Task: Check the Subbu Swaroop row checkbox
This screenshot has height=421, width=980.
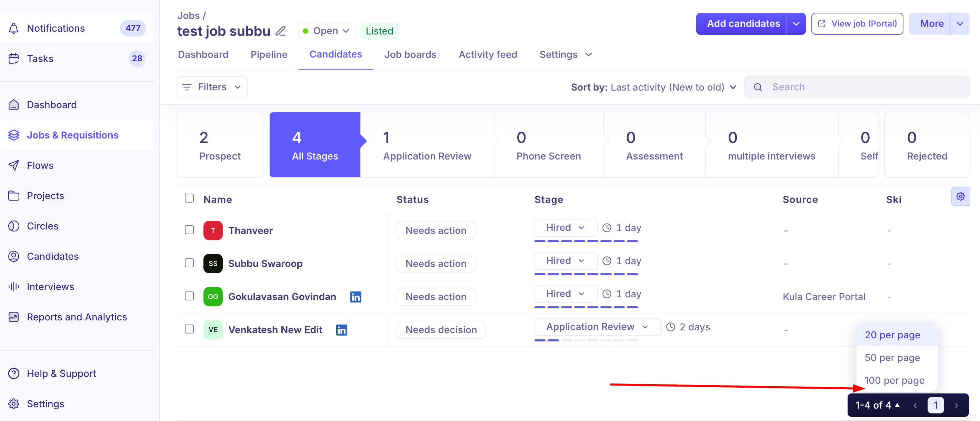Action: click(x=189, y=263)
